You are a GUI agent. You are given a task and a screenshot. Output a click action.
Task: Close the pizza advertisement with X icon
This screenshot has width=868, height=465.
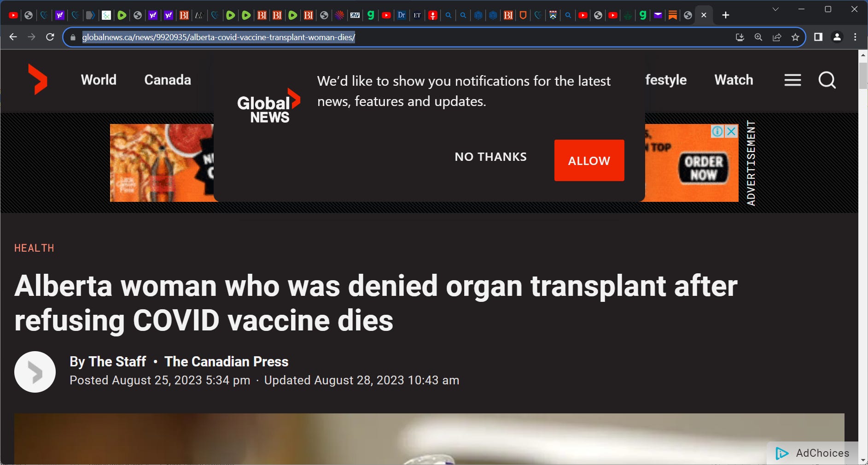pos(731,132)
